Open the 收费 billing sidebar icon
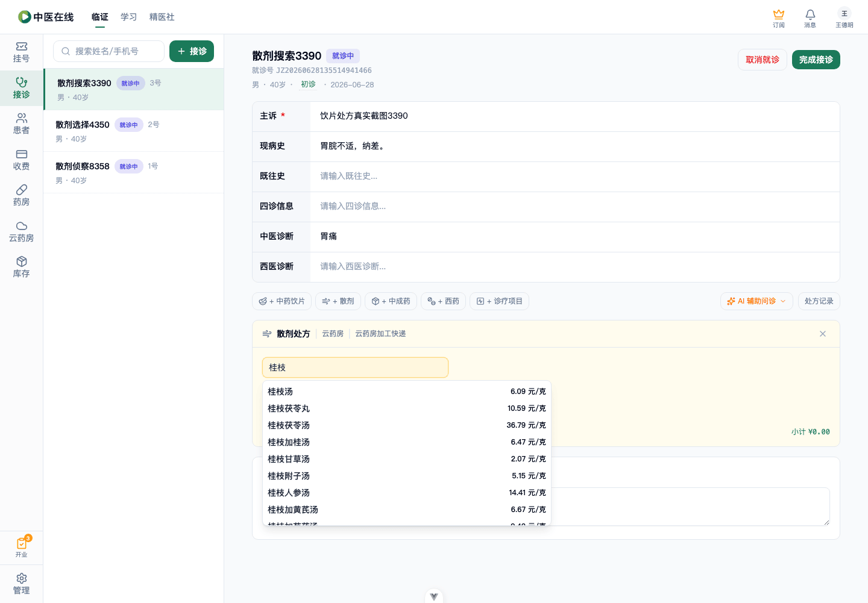868x603 pixels. [x=21, y=160]
